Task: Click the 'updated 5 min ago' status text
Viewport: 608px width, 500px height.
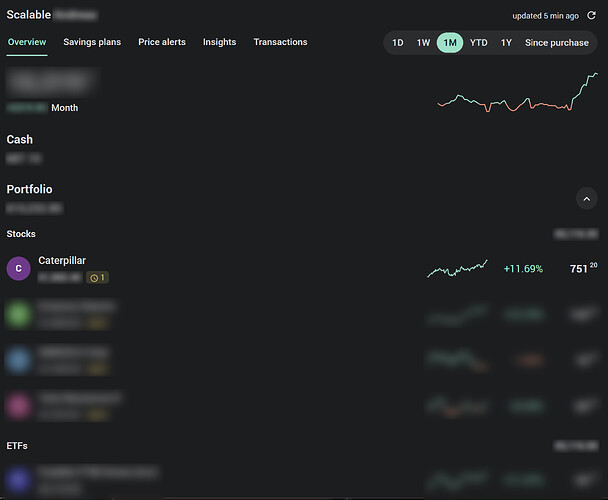Action: (x=545, y=16)
